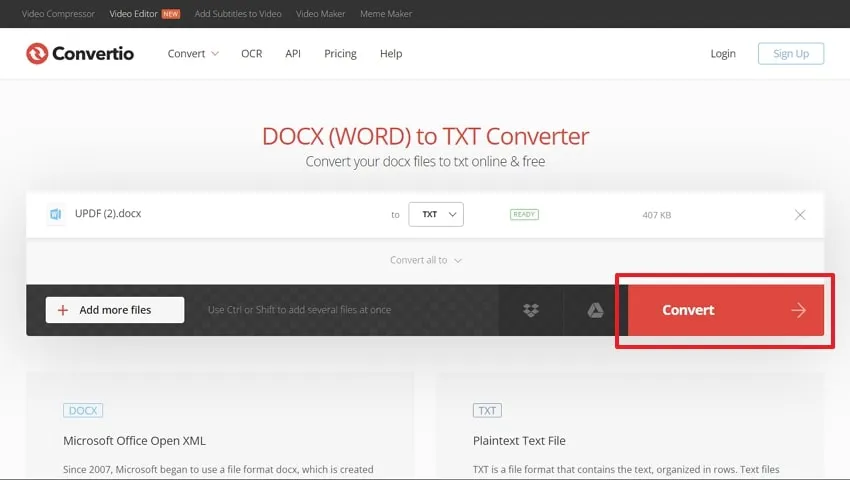Click the TXT format tag in description
This screenshot has width=850, height=480.
click(x=487, y=411)
